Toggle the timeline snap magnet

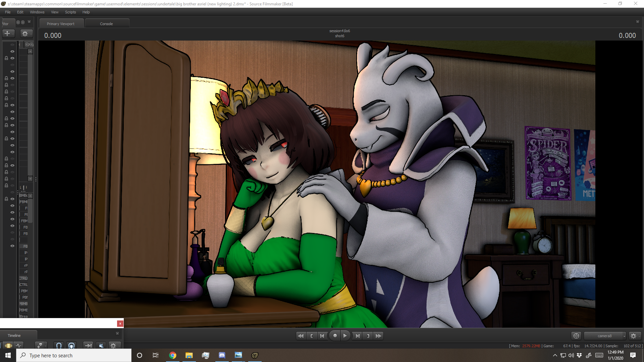[59, 346]
